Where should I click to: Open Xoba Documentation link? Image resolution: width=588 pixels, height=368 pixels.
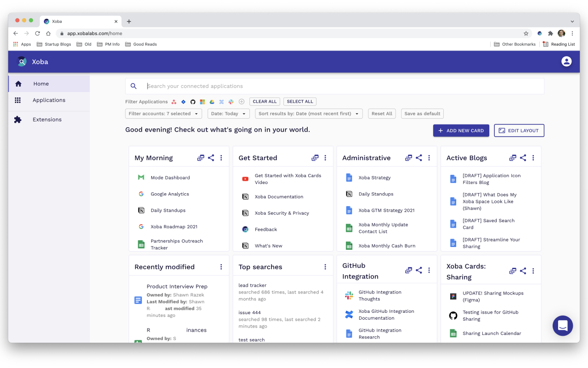279,197
